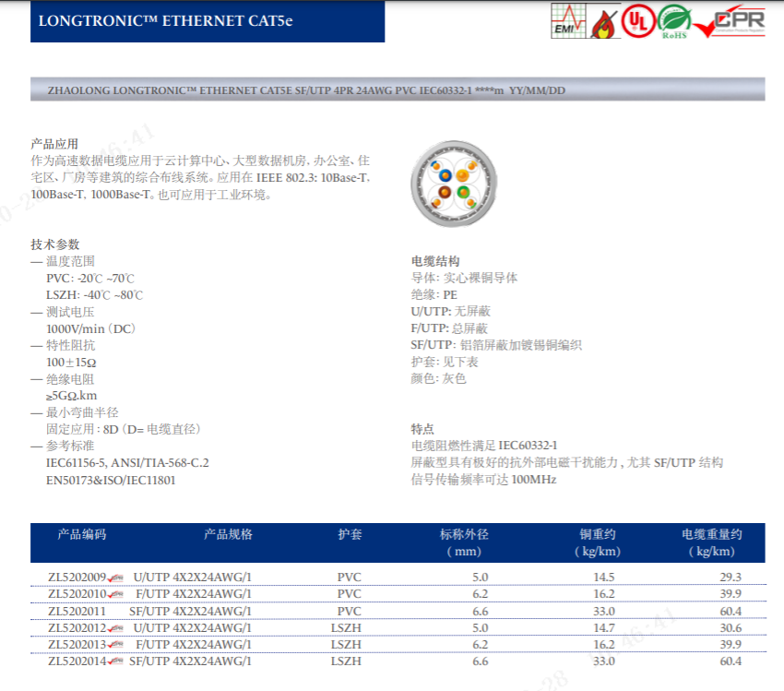784x691 pixels.
Task: Click CPR mark beside ZL5202013
Action: 115,645
